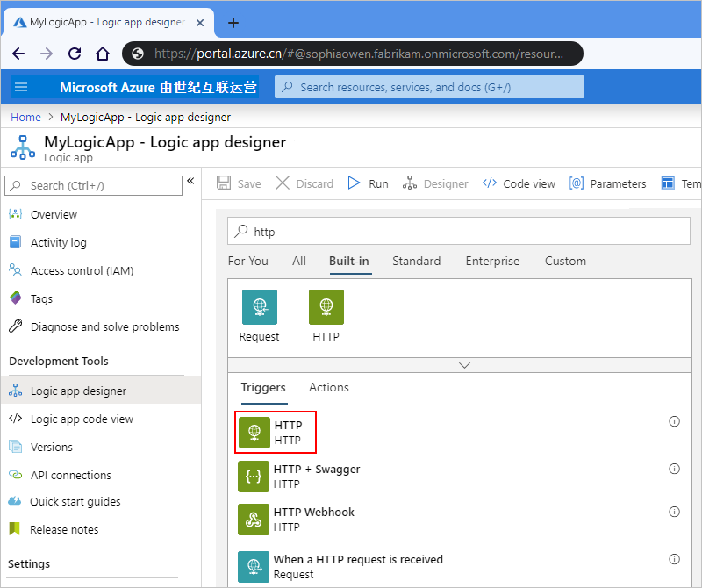The image size is (702, 588).
Task: Choose the HTTP Webhook trigger
Action: click(x=297, y=520)
